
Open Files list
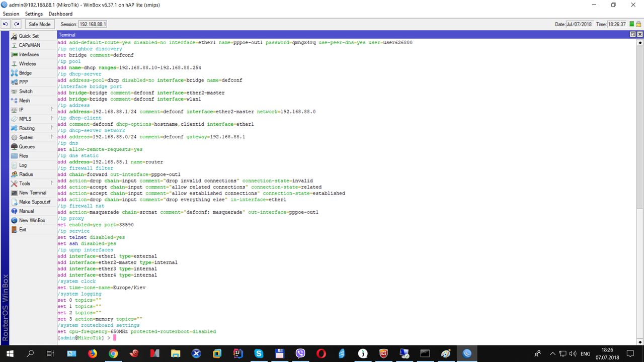point(24,156)
